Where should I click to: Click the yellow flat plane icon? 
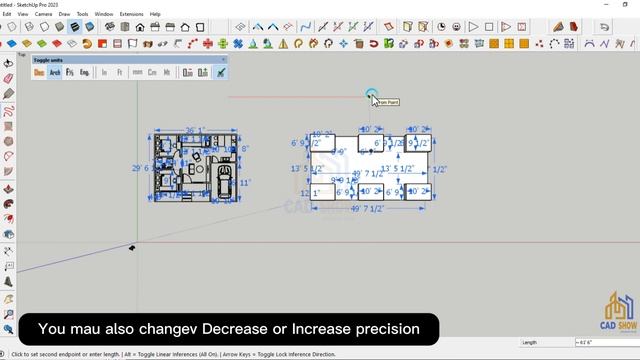pyautogui.click(x=27, y=43)
